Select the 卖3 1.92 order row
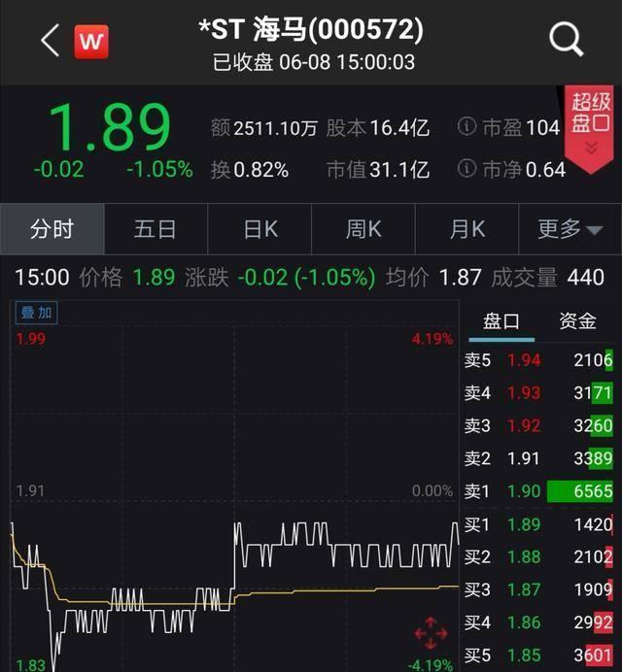This screenshot has width=622, height=672. click(x=538, y=425)
